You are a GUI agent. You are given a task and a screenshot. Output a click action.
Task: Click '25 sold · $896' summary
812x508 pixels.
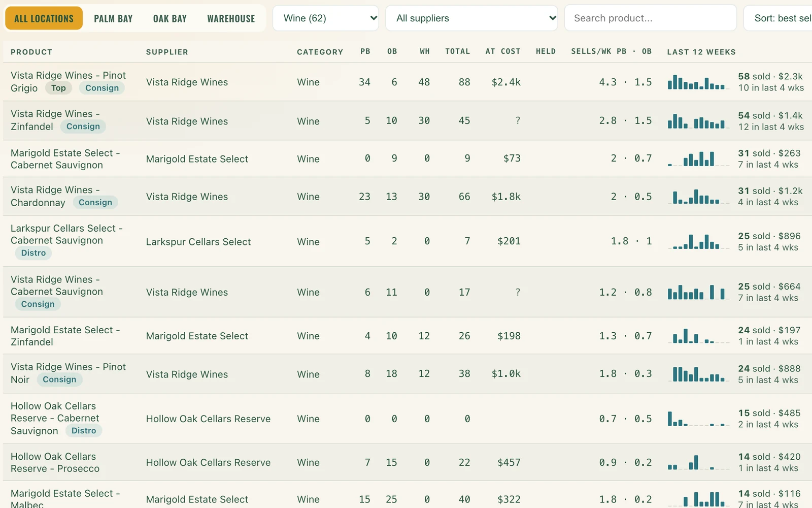(769, 236)
